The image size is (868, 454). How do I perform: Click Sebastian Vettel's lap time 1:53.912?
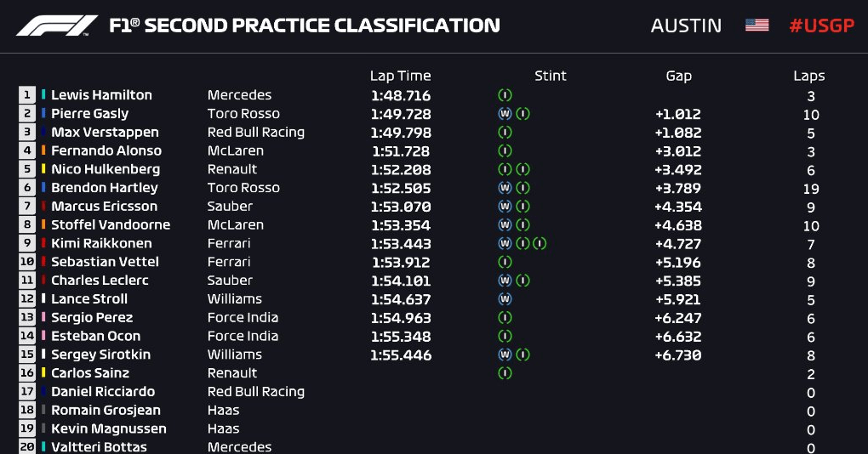click(401, 262)
